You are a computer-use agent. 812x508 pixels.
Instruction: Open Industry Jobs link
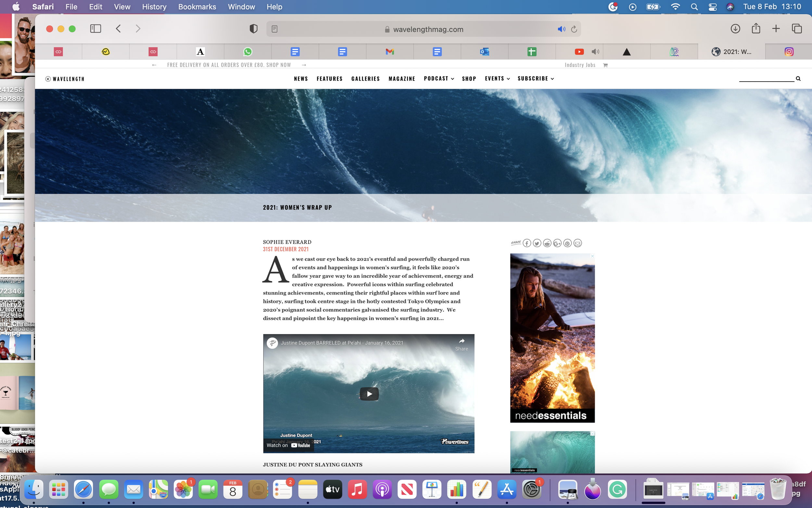coord(580,65)
